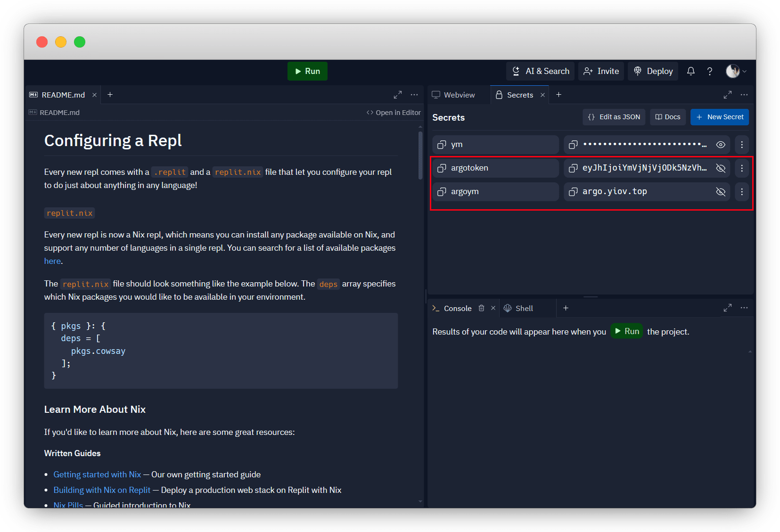780x532 pixels.
Task: Copy the argoym secret value
Action: click(573, 192)
